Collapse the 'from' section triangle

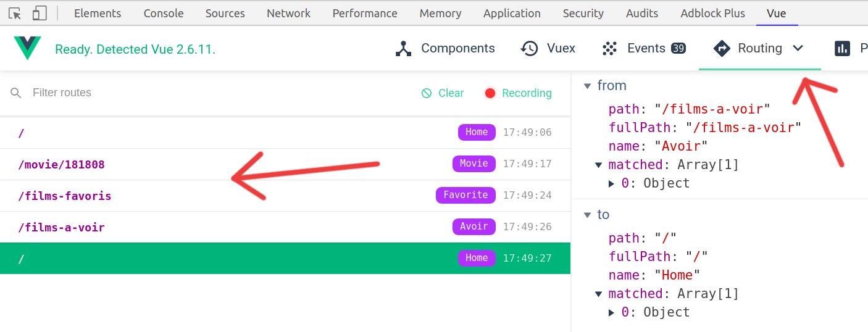tap(587, 86)
